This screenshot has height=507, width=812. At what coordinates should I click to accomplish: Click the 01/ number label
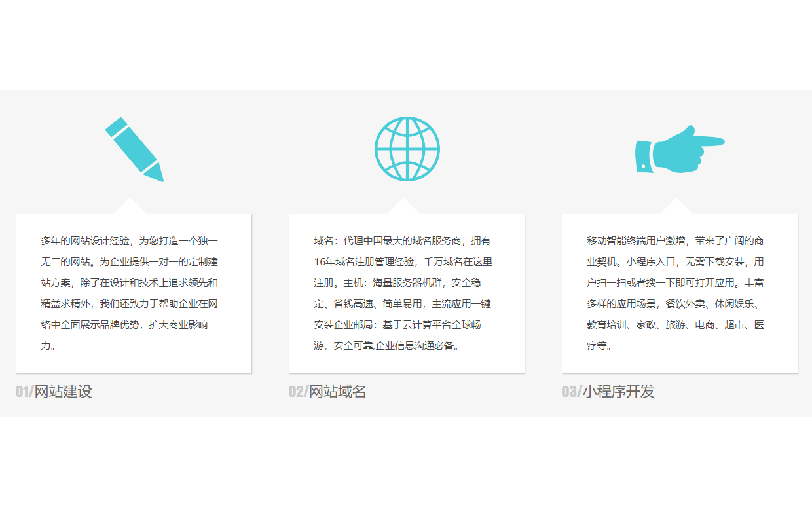click(x=24, y=392)
